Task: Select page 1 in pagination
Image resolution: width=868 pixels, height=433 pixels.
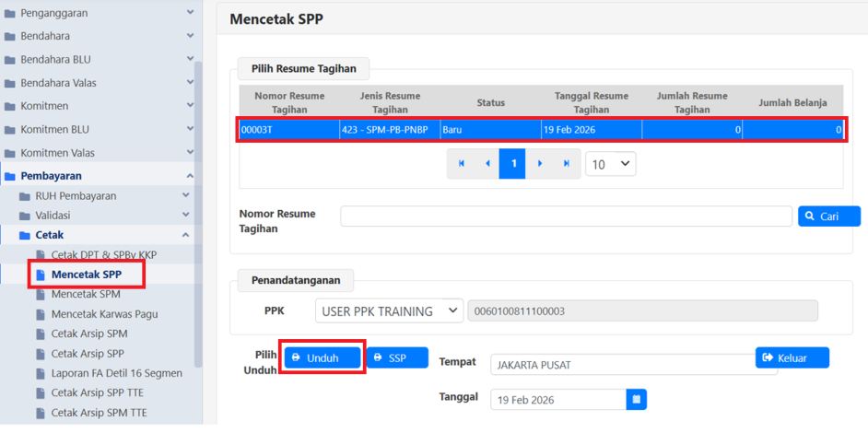Action: click(x=513, y=164)
